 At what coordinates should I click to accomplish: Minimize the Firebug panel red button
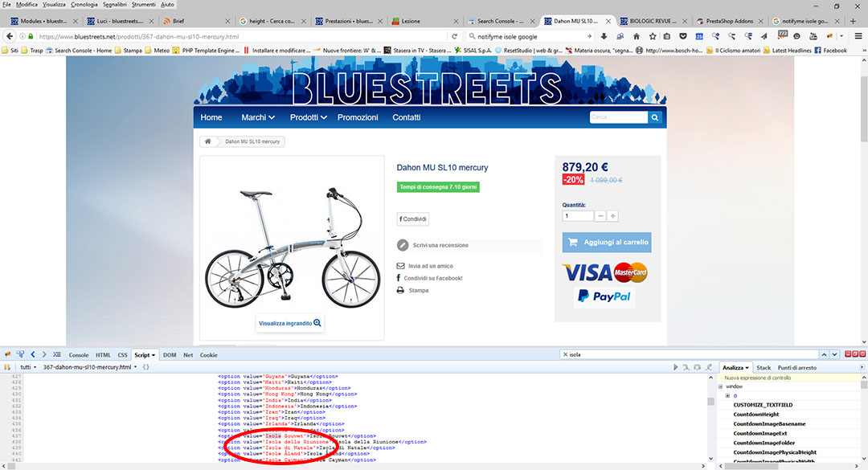pyautogui.click(x=848, y=354)
